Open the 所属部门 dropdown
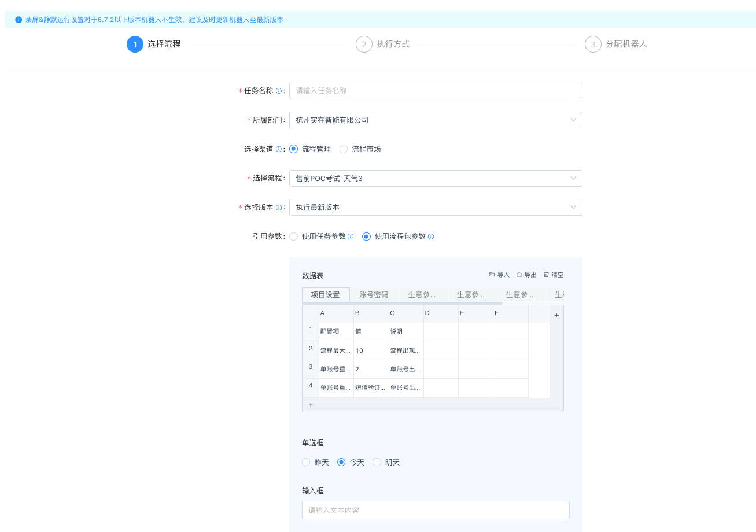This screenshot has height=532, width=756. 435,120
